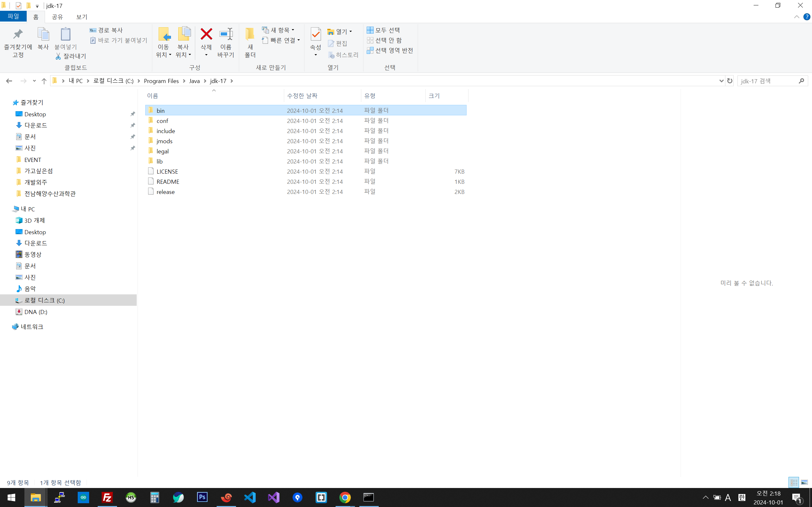Click Copy Path (경로 복사) button

pos(106,30)
